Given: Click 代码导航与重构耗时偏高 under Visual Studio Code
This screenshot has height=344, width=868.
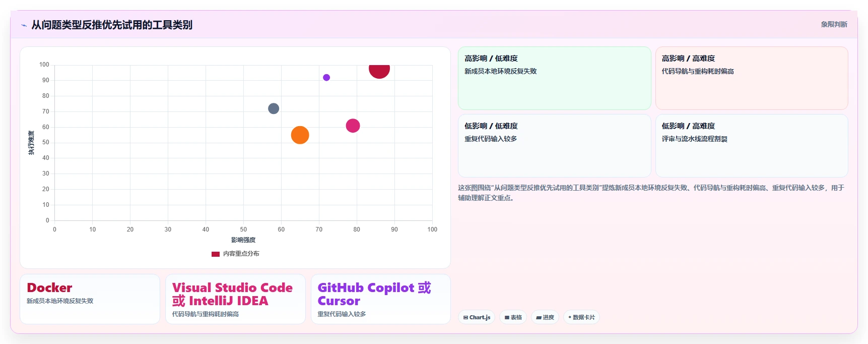Looking at the screenshot, I should coord(206,314).
